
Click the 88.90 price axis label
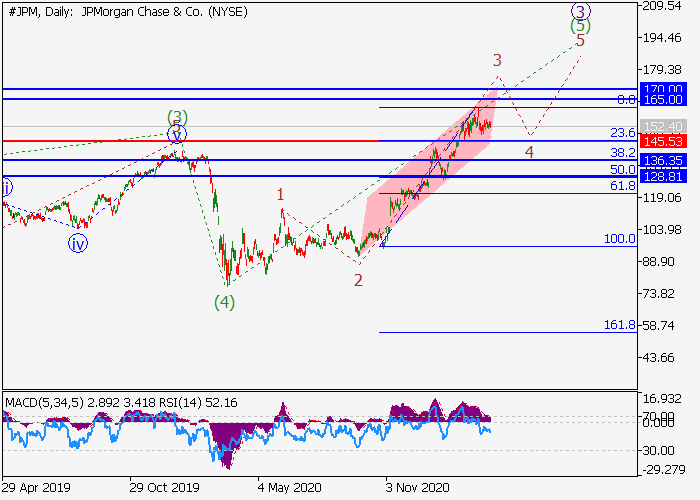(x=659, y=262)
